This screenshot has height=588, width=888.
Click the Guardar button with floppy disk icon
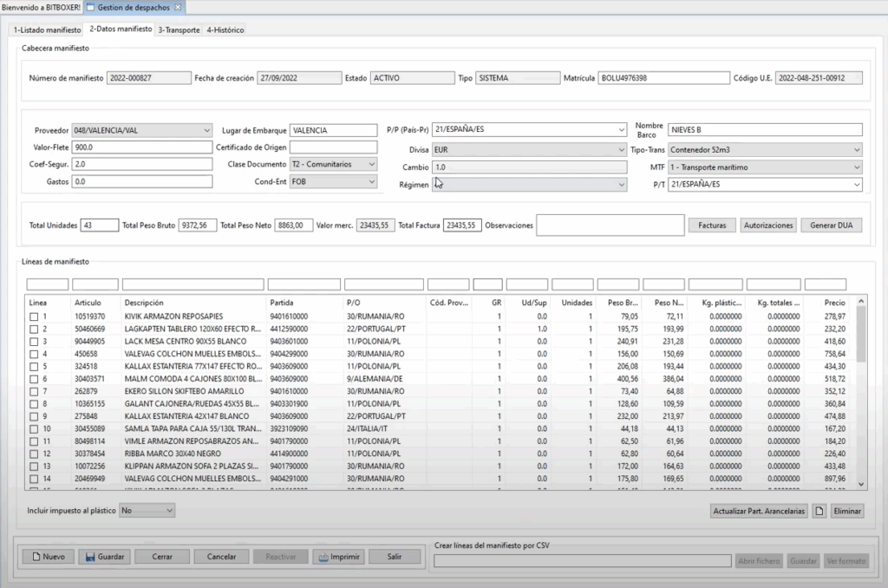coord(102,557)
